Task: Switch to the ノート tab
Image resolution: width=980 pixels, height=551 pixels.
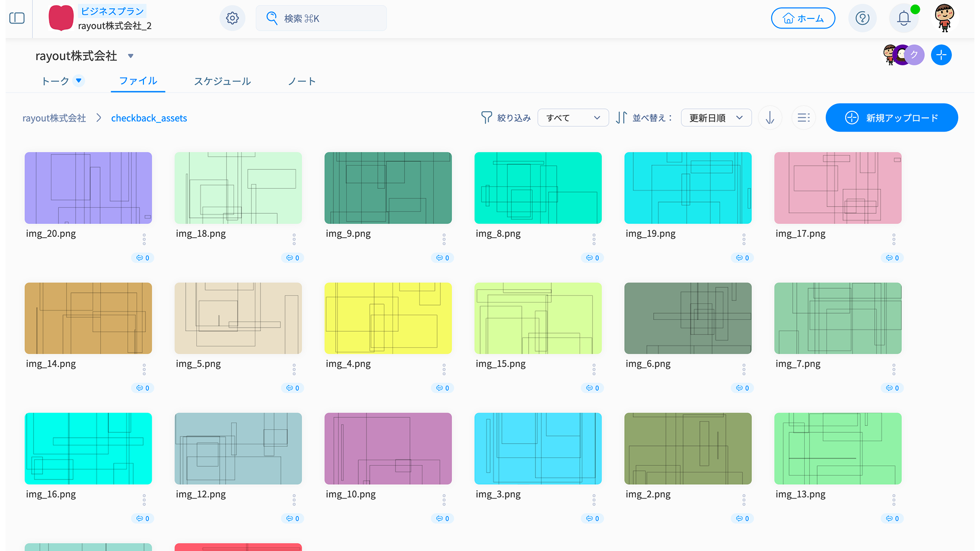Action: 302,81
